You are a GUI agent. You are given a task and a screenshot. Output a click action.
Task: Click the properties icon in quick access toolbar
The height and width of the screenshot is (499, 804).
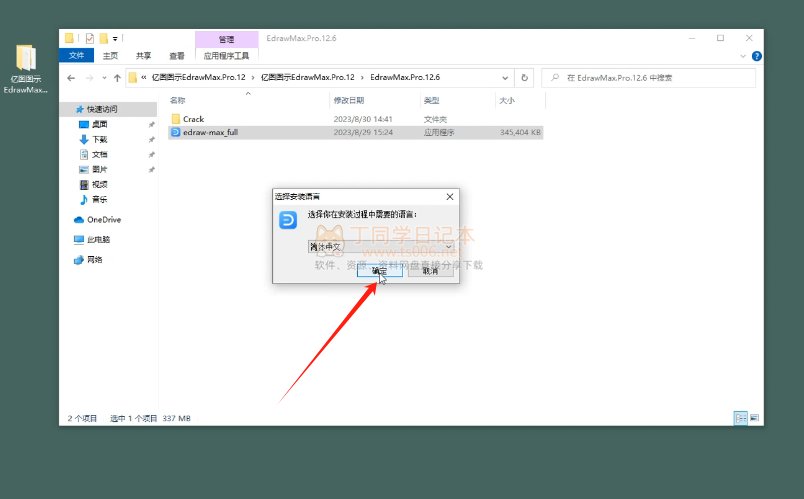click(90, 38)
